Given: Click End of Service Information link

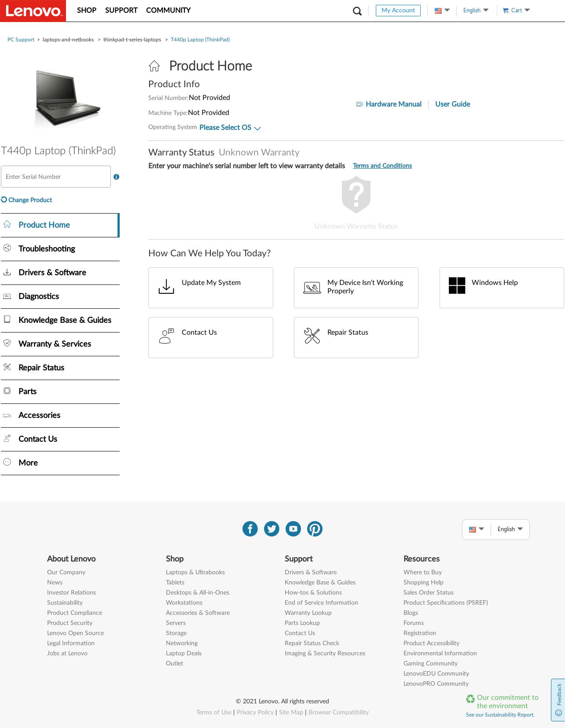Looking at the screenshot, I should pyautogui.click(x=321, y=602).
